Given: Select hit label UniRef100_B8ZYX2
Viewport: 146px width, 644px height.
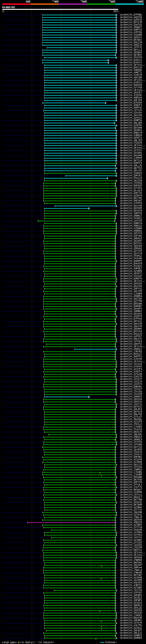Looking at the screenshot, I should coord(131,550).
